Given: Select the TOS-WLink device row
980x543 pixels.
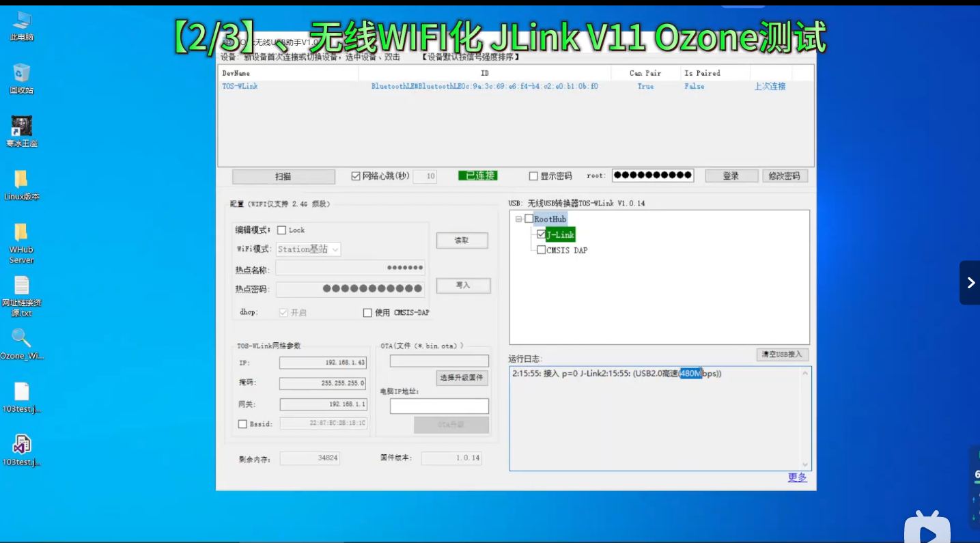Looking at the screenshot, I should pos(516,87).
